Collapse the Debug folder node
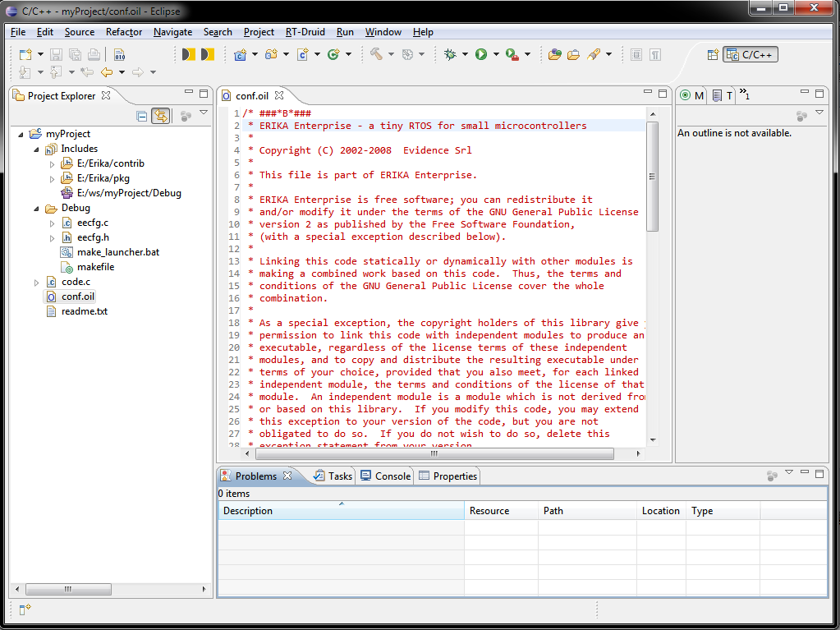The image size is (840, 630). [36, 209]
